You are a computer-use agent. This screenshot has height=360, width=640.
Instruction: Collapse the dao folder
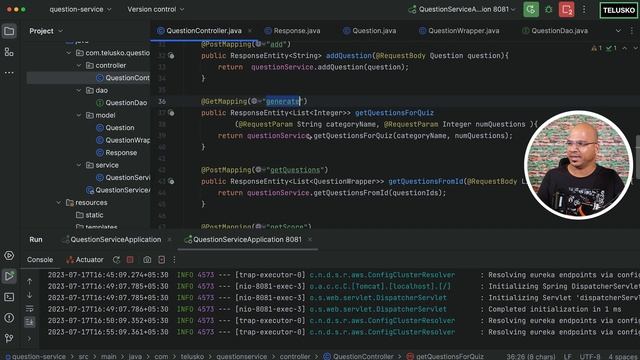tap(79, 90)
